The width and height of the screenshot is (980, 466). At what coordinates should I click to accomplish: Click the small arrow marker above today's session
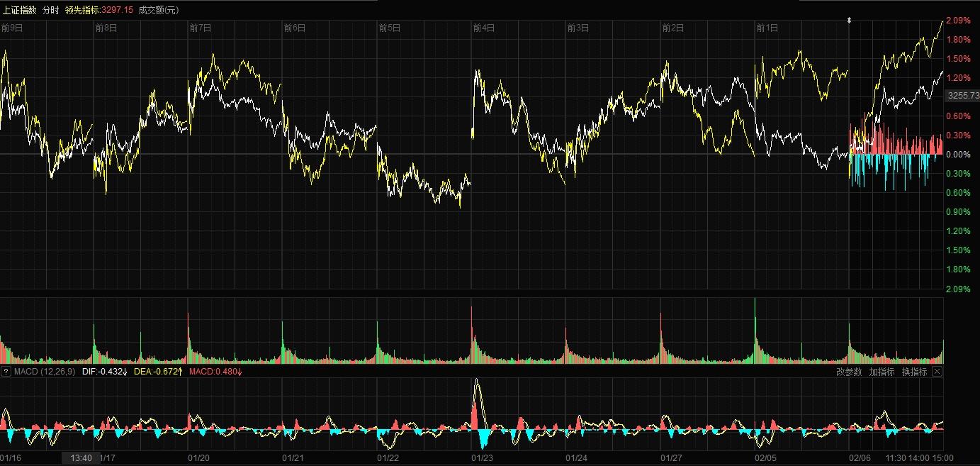(x=850, y=21)
